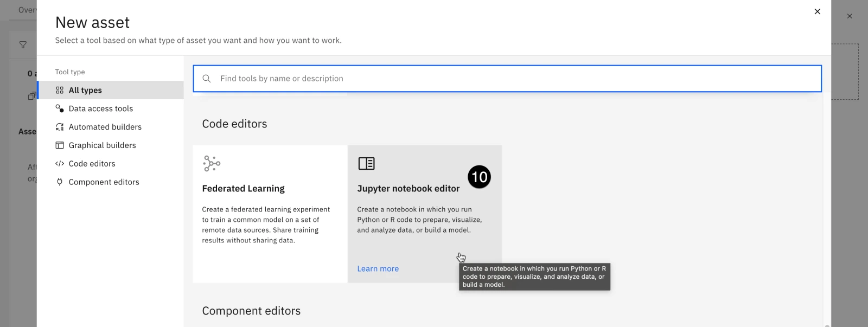Close the New asset dialog
The width and height of the screenshot is (868, 327).
point(818,11)
